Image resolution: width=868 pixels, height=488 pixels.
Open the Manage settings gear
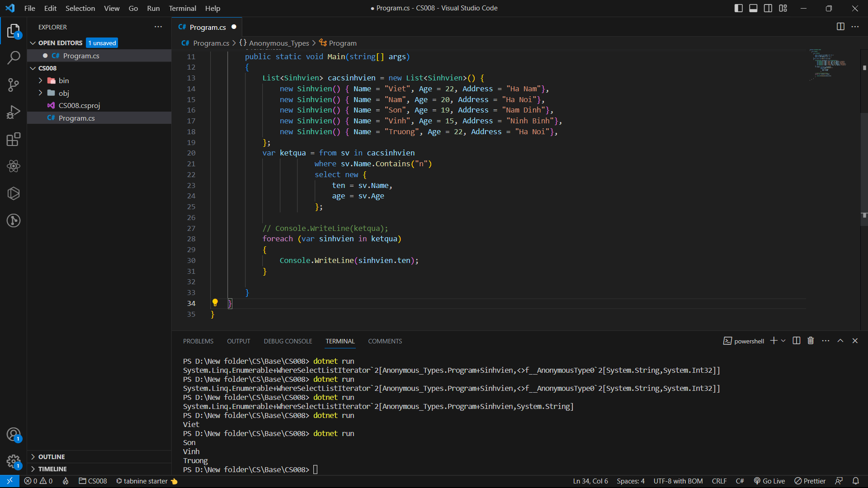(14, 461)
